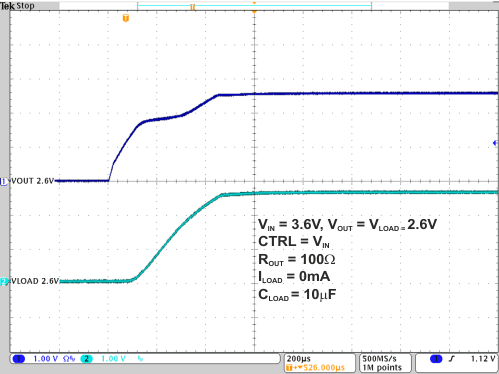Click the CLOAD = 10µF annotation
499x374 pixels.
pyautogui.click(x=297, y=295)
